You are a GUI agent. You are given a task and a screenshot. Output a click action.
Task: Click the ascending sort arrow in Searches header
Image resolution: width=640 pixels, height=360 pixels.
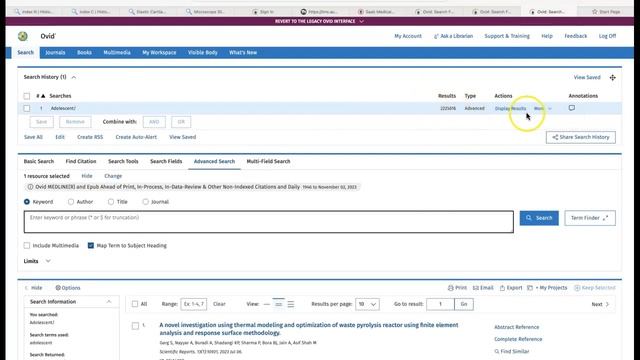click(43, 96)
